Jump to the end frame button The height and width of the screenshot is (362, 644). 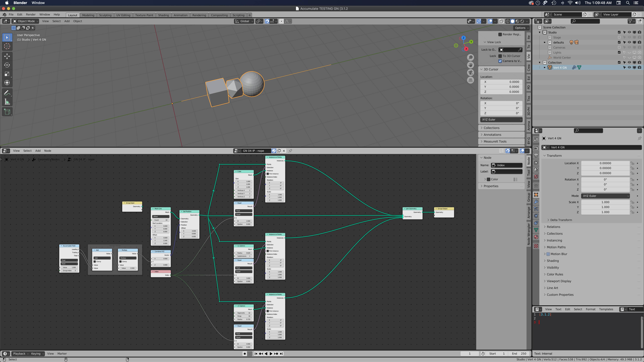[x=281, y=353]
